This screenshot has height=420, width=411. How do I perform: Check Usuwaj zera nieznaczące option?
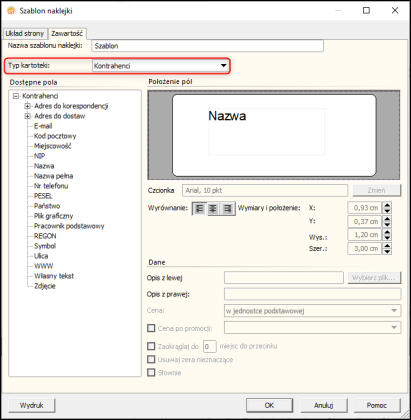point(151,359)
